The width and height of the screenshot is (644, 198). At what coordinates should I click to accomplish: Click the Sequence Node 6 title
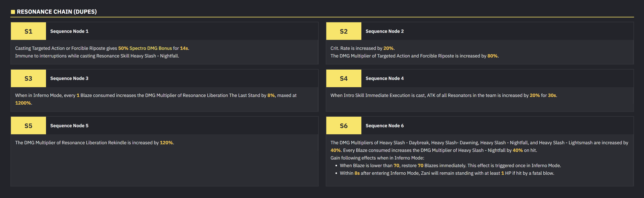pos(385,125)
